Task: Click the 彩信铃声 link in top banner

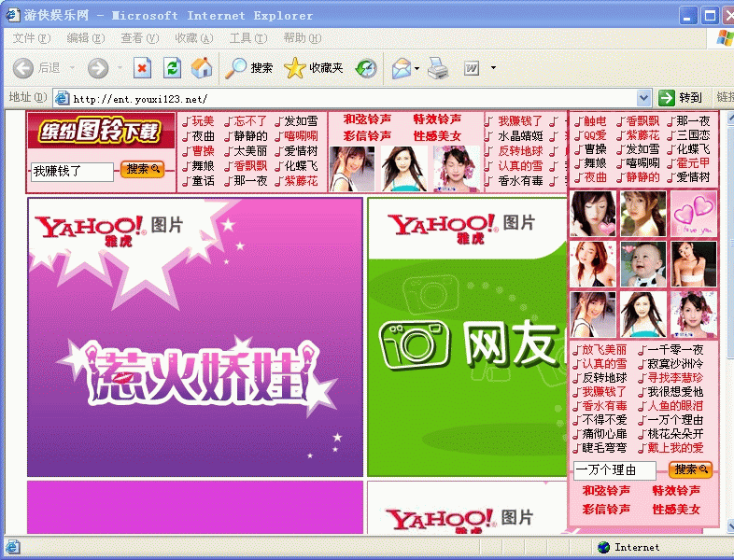Action: coord(367,136)
